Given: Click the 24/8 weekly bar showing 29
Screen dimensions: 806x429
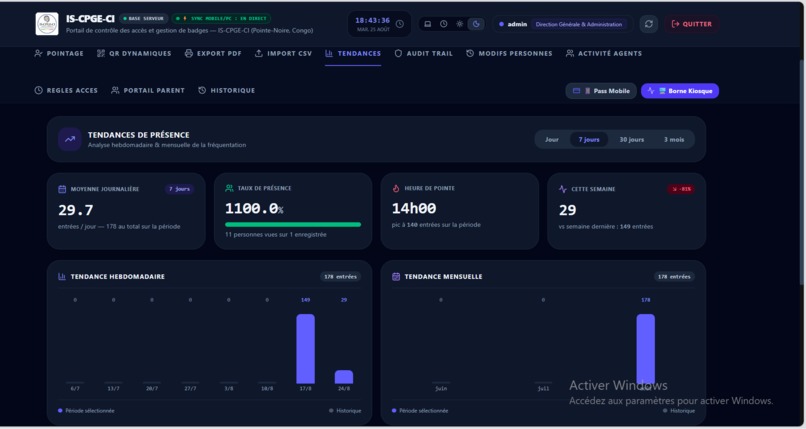Looking at the screenshot, I should pyautogui.click(x=344, y=377).
